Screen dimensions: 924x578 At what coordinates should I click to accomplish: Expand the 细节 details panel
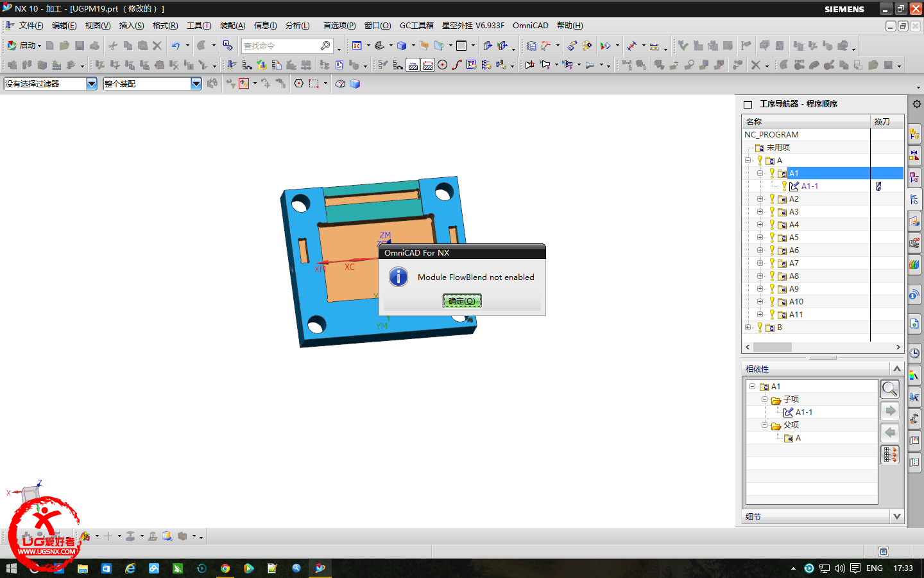(897, 516)
